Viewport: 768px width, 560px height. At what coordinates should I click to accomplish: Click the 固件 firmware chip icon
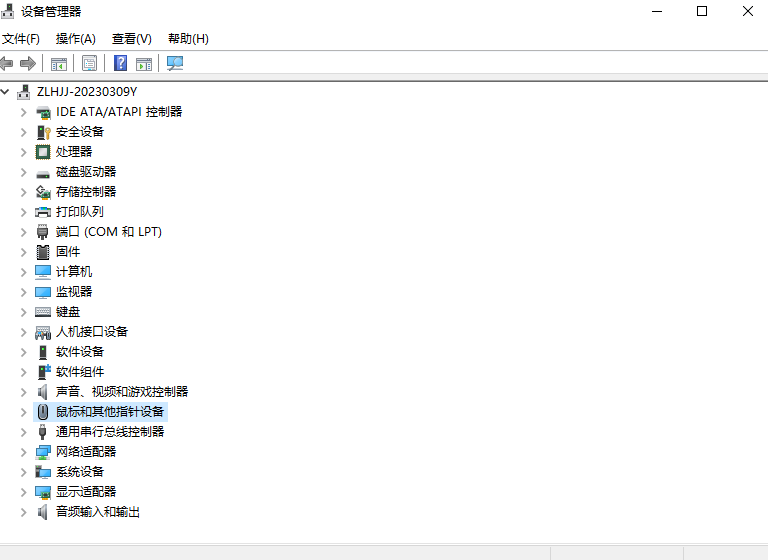(43, 252)
